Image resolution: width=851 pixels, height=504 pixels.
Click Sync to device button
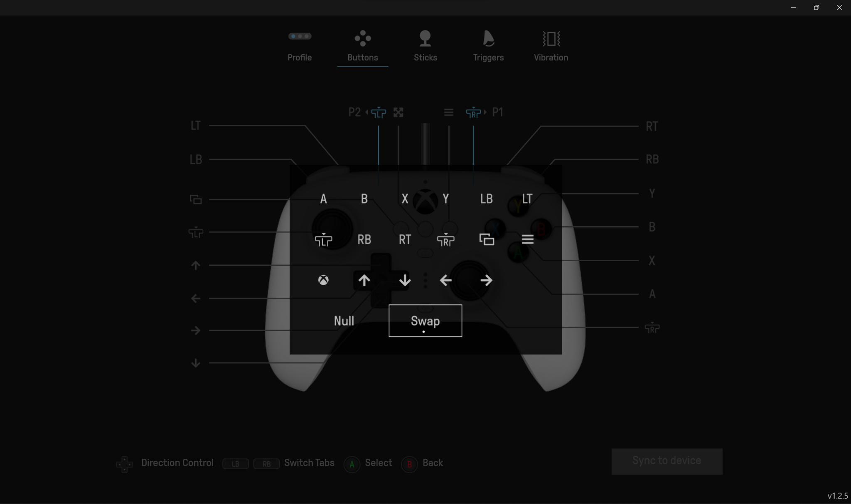(667, 461)
